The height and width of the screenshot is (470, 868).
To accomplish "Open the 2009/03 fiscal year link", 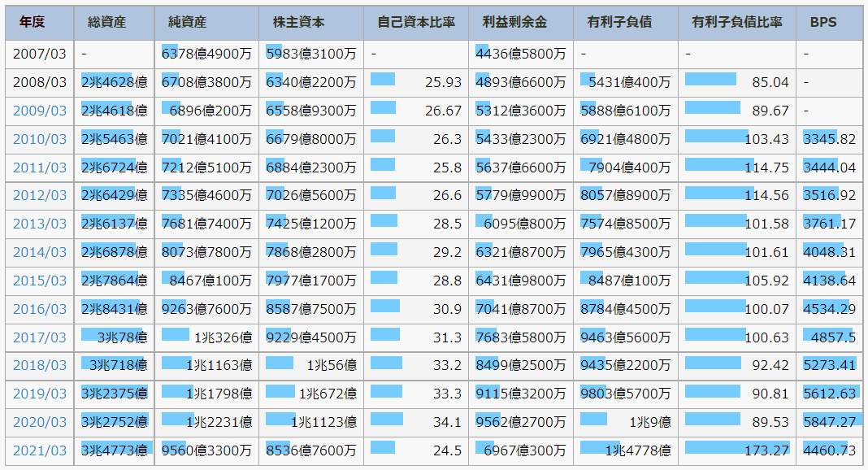I will click(39, 111).
